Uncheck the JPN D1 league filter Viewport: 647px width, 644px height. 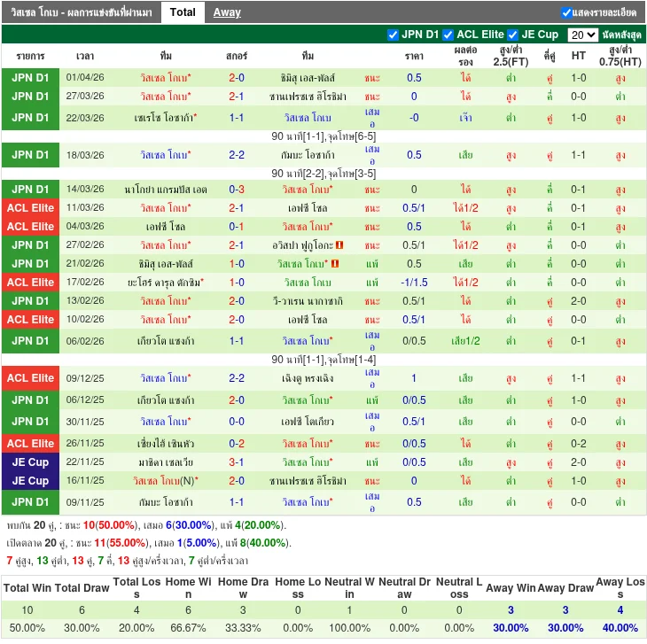(394, 35)
